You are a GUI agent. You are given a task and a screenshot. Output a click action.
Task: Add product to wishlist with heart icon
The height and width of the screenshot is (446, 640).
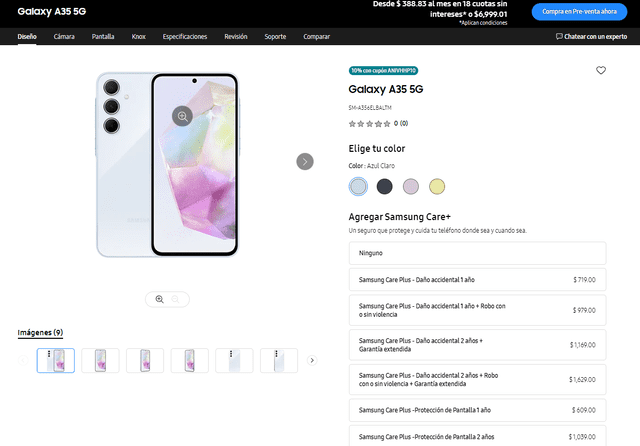tap(601, 71)
